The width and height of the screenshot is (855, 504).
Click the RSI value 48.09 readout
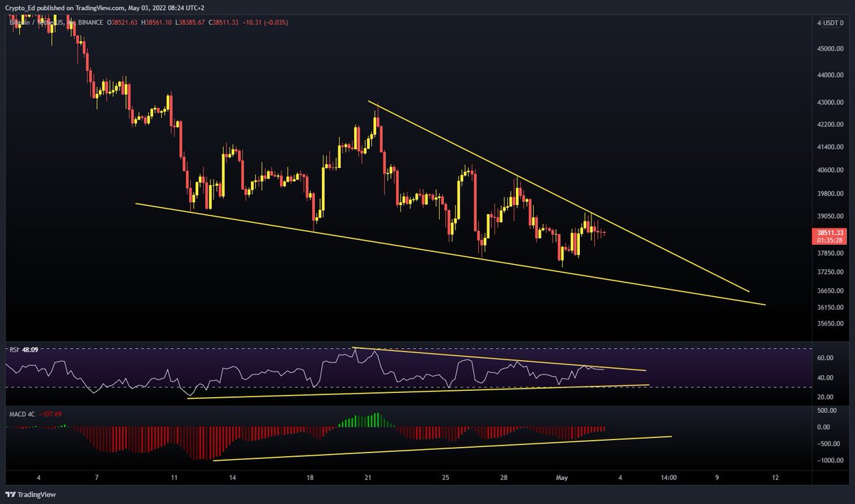31,350
